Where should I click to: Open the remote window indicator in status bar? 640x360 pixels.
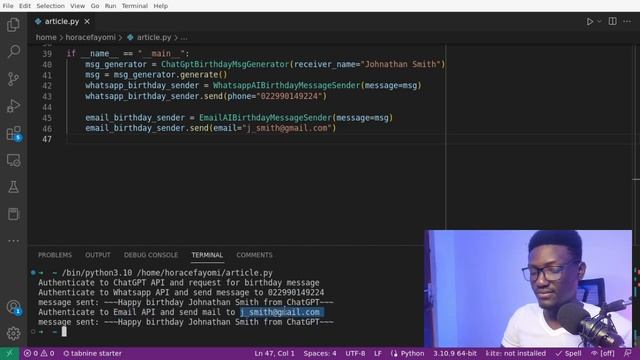(9, 353)
